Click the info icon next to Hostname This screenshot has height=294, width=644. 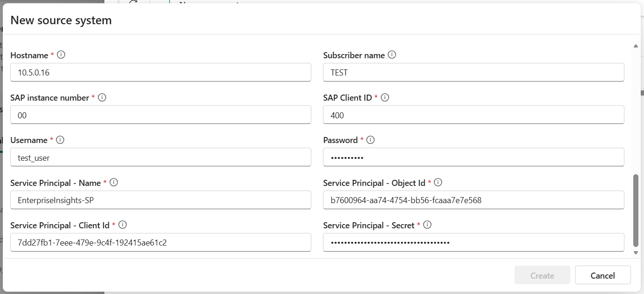coord(61,55)
